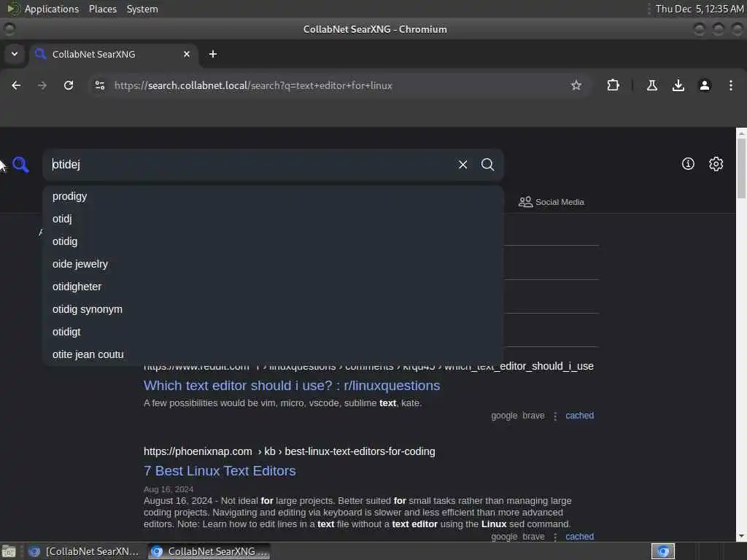Open the Extensions puzzle icon
This screenshot has width=747, height=560.
[x=613, y=85]
